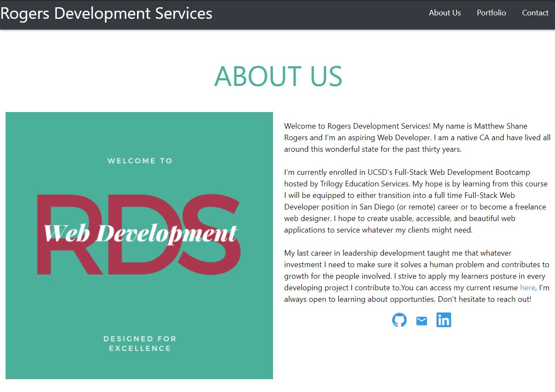Select the middle icon in the social row
555x392 pixels.
(421, 320)
